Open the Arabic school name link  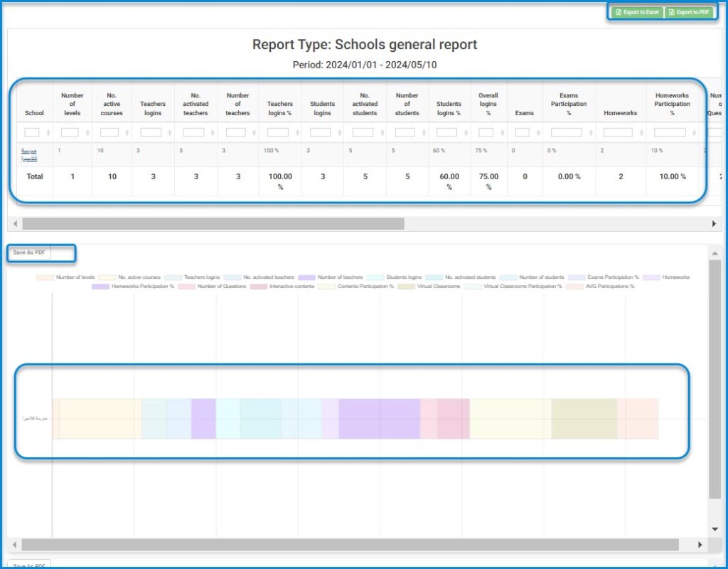tap(29, 154)
